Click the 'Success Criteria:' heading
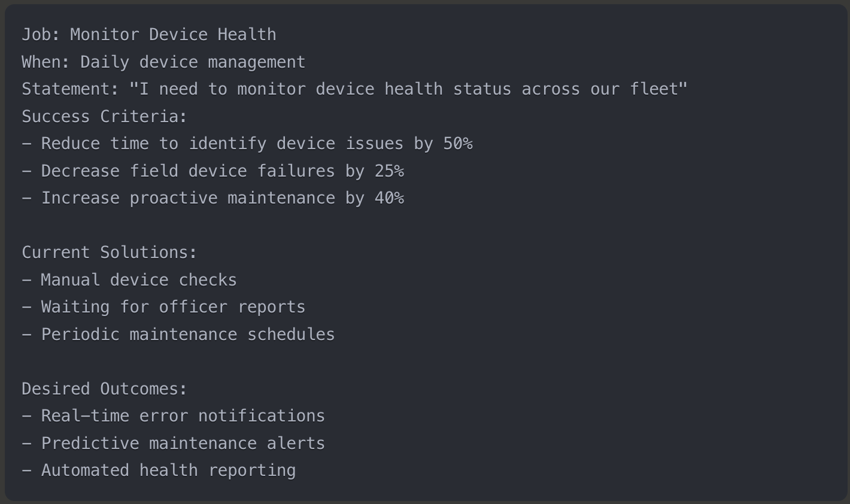Viewport: 850px width, 504px height. (105, 117)
